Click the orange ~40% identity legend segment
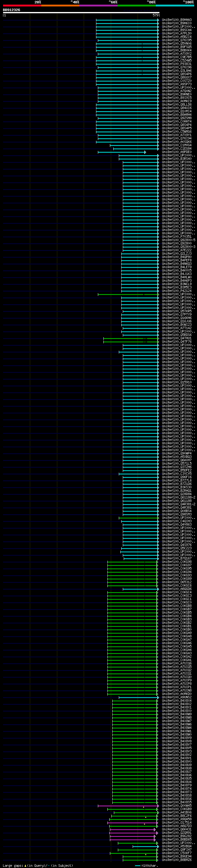 (60, 6)
